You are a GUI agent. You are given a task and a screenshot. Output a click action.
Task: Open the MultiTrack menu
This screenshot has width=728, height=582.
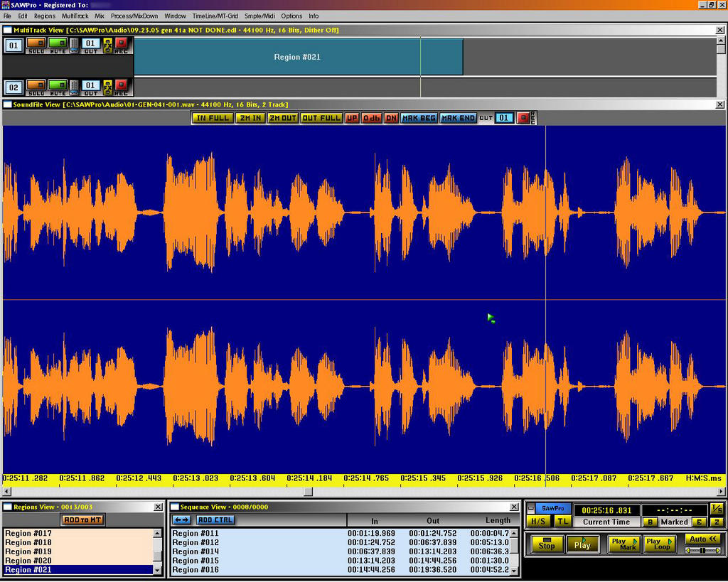[x=75, y=16]
